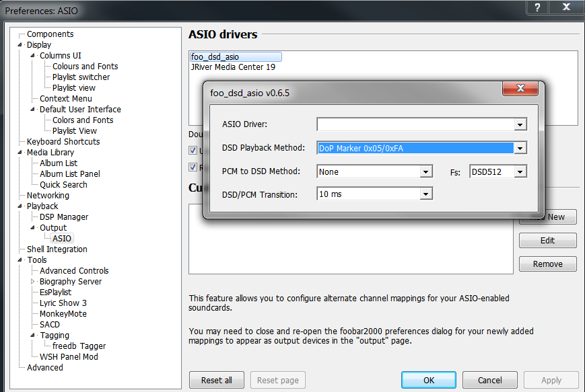Viewport: 585px width, 392px height.
Task: Open the Album List page
Action: [59, 163]
